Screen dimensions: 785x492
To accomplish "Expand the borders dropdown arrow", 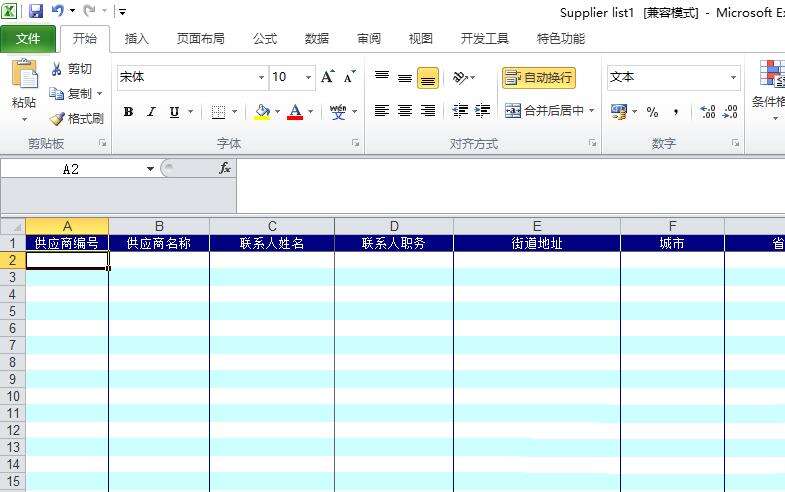I will pos(234,112).
